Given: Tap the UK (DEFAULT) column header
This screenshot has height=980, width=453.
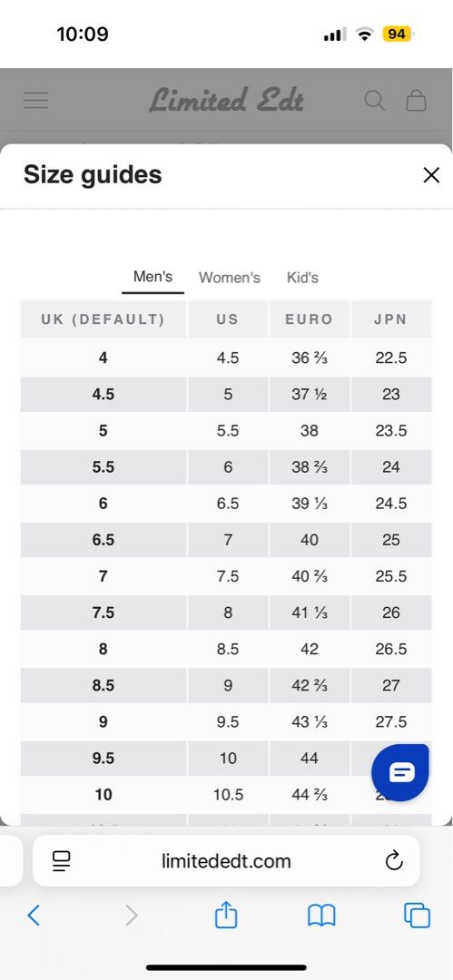Looking at the screenshot, I should pyautogui.click(x=103, y=319).
